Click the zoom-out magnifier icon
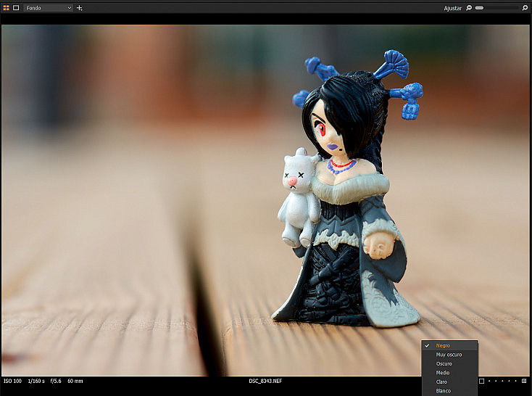 point(469,8)
